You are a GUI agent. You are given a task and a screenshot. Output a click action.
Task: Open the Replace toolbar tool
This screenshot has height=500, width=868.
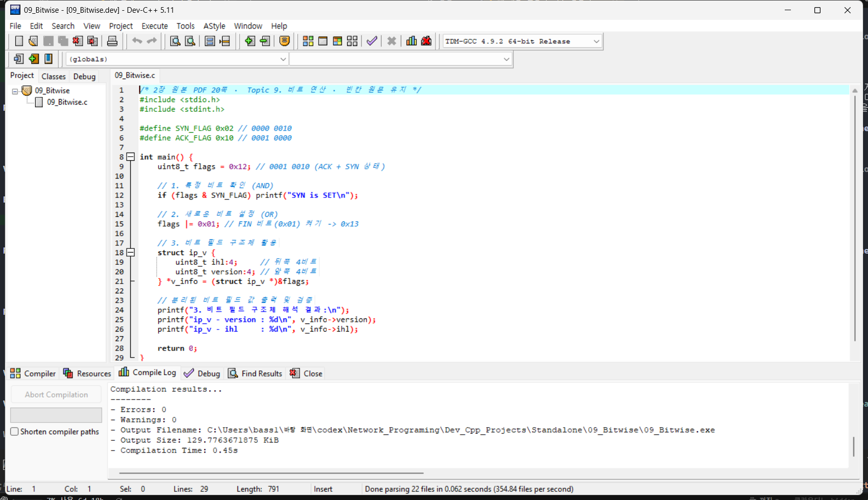click(x=190, y=41)
